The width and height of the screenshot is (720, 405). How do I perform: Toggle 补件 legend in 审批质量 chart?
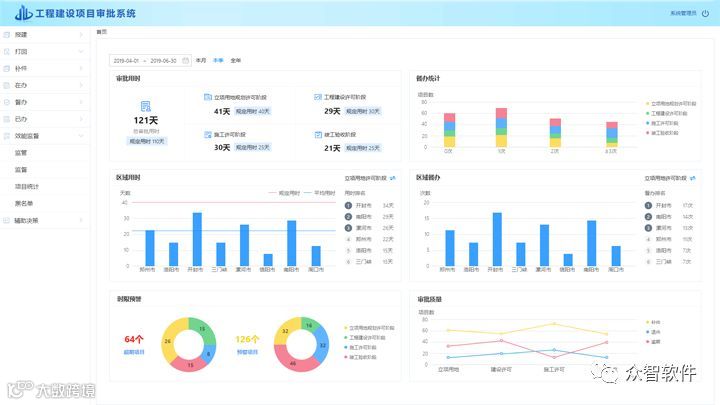tap(653, 322)
